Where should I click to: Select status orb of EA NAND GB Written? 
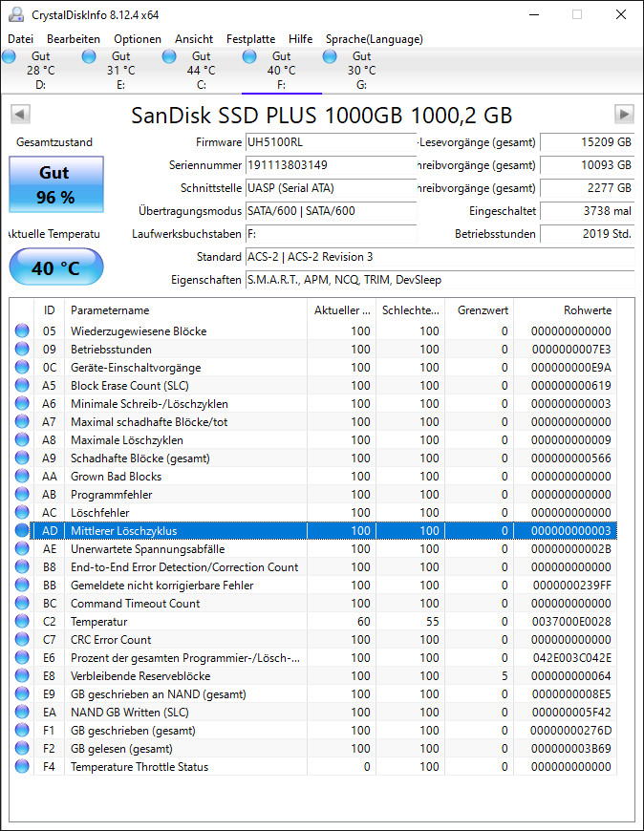pos(22,712)
